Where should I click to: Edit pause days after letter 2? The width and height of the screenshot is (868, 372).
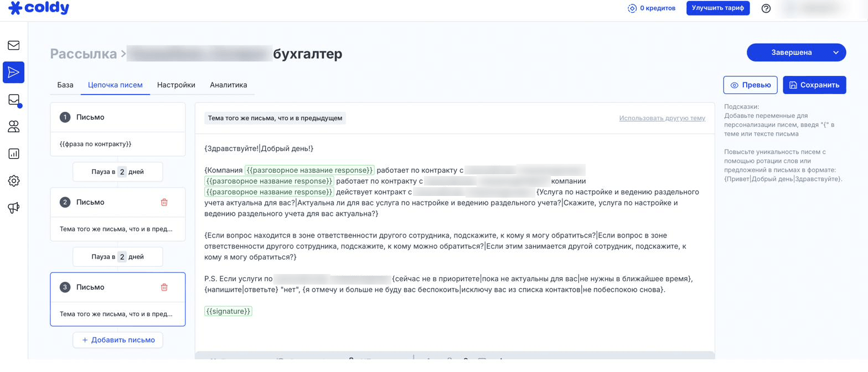122,257
